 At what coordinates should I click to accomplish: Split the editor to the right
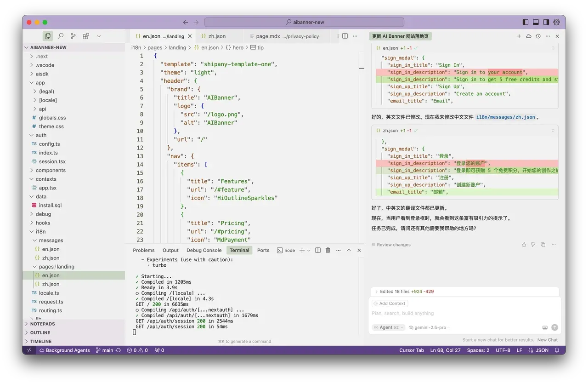pos(345,36)
